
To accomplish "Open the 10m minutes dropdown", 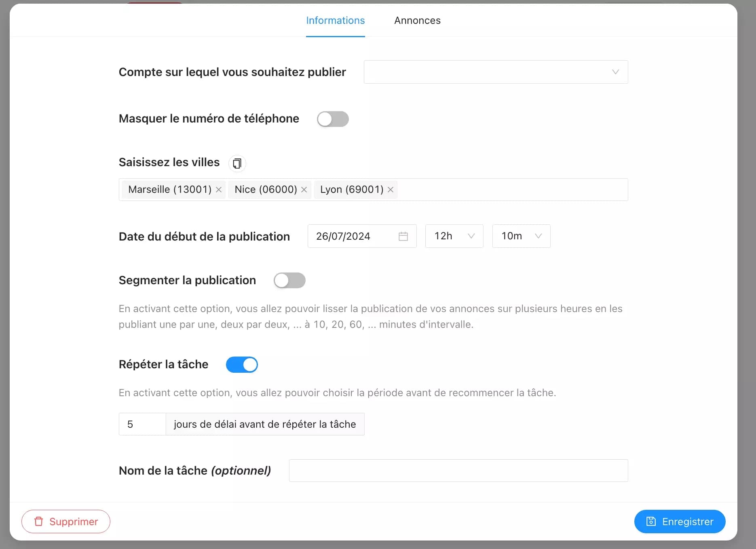I will [521, 236].
